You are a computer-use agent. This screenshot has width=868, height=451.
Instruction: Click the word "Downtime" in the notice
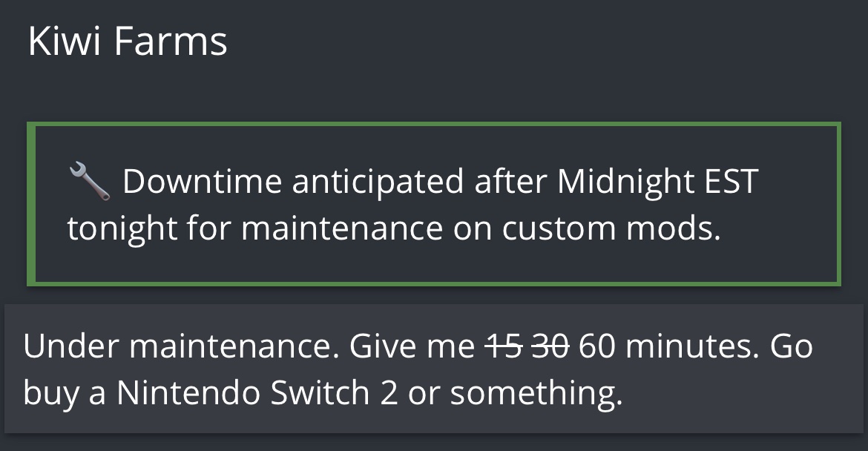point(202,182)
